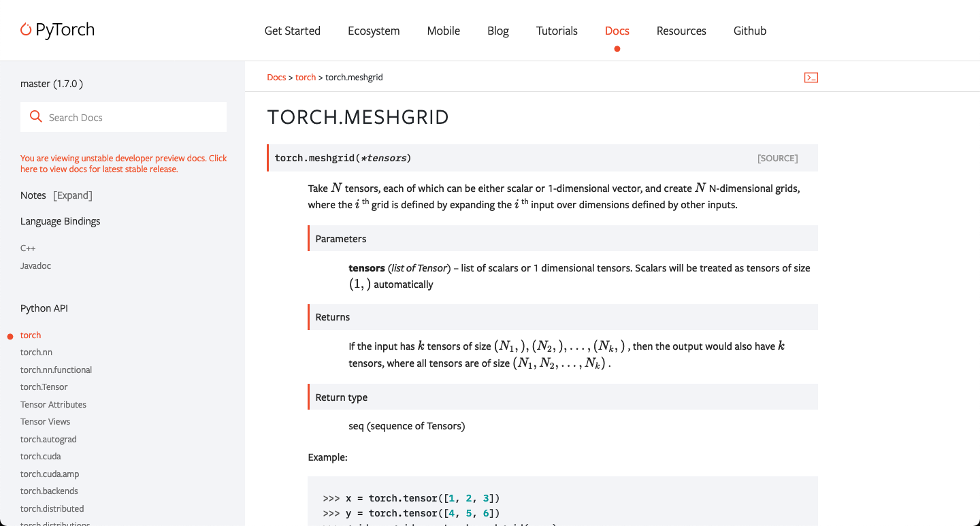
Task: Select the Docs tab in the navbar
Action: (617, 31)
